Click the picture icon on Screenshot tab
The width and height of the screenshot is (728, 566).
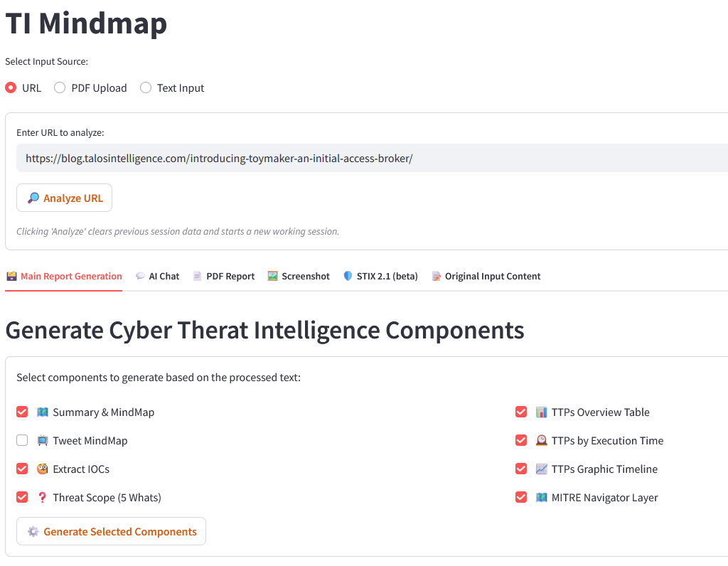tap(271, 276)
